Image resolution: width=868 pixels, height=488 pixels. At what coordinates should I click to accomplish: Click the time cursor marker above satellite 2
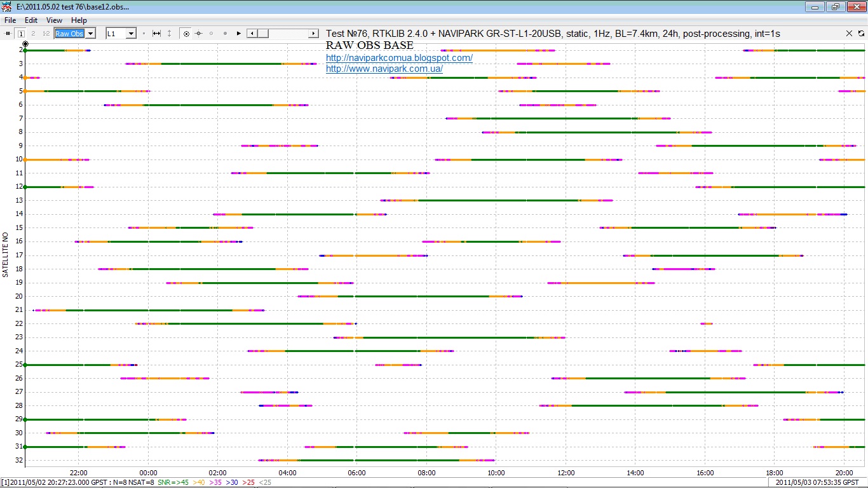pos(25,43)
